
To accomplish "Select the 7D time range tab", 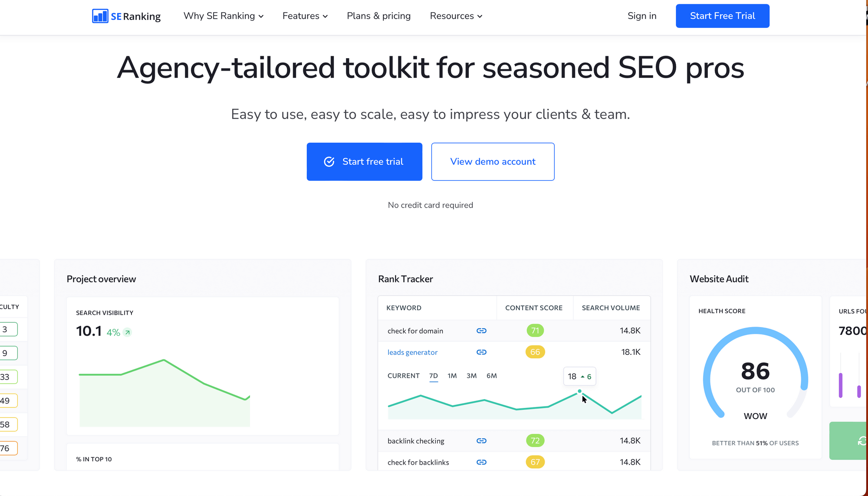I will [434, 376].
